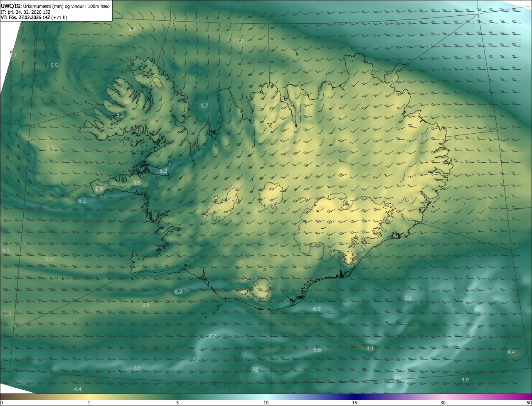Click the 1.2 value in East Iceland

coord(415,125)
